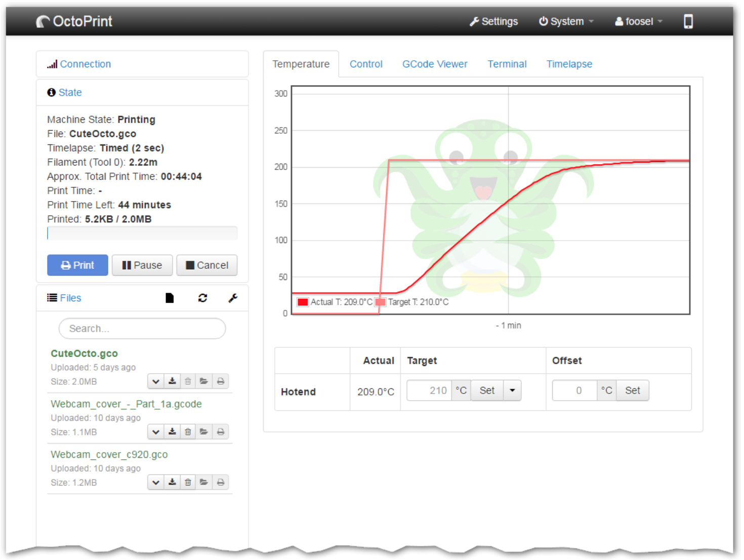
Task: Download CuteOcto.gco via its download icon
Action: [x=172, y=381]
